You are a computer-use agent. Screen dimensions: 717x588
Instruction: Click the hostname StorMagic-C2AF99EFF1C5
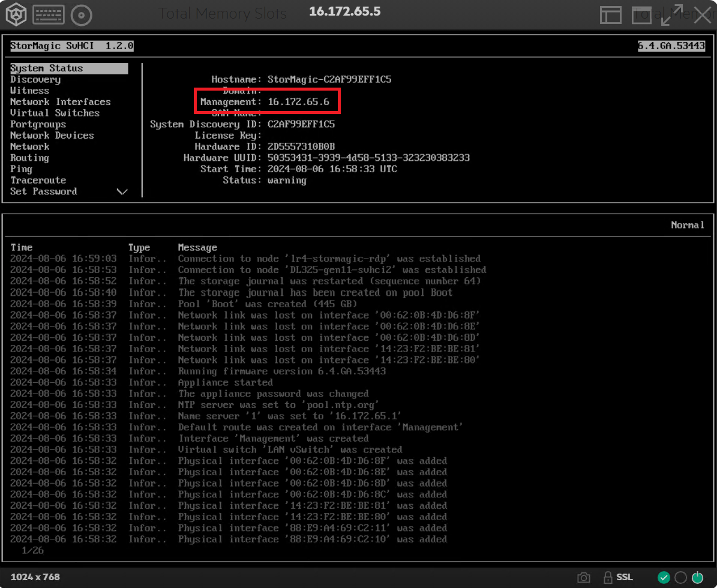329,80
